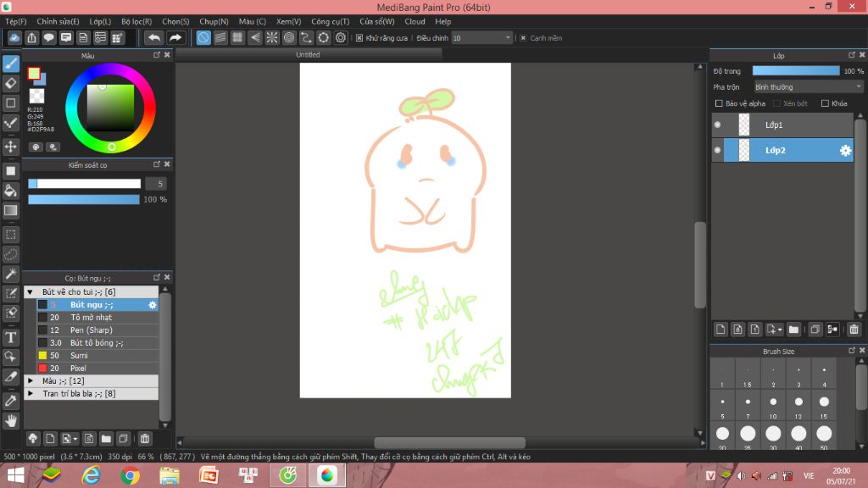Toggle visibility of Lớp1 layer
The image size is (868, 488).
pyautogui.click(x=717, y=125)
